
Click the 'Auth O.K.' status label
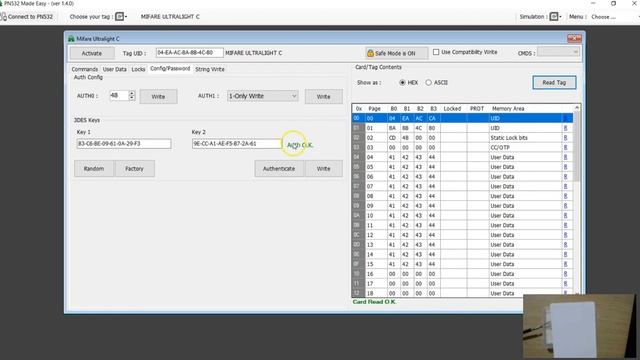tap(300, 145)
